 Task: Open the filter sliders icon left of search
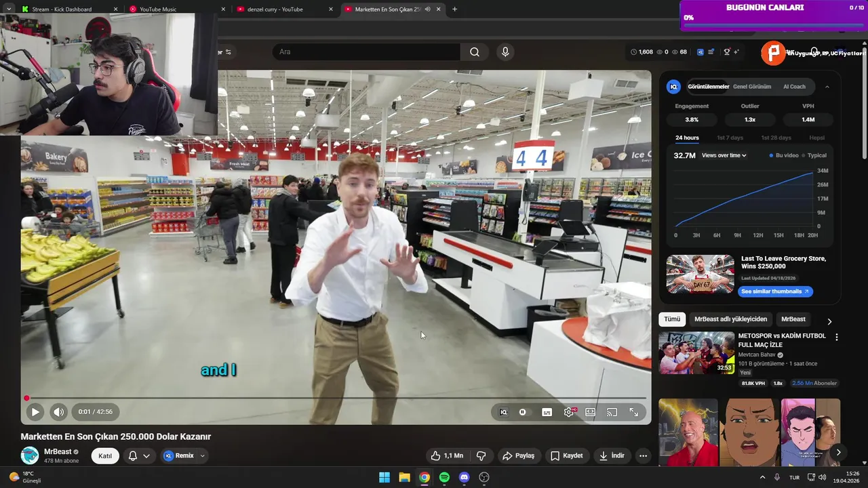(x=228, y=52)
